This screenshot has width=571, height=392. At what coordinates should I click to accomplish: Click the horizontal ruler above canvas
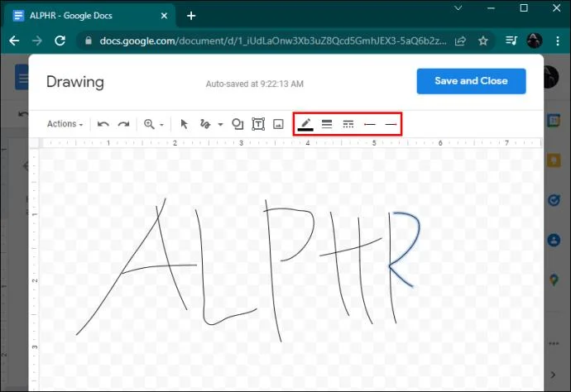(x=290, y=143)
